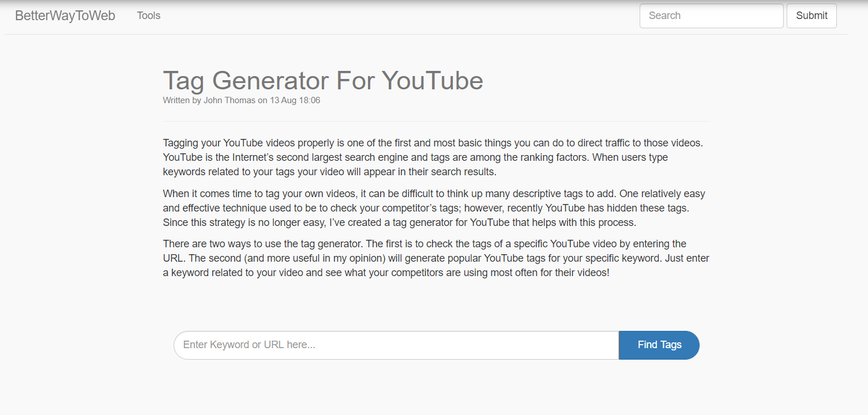Click the word Generator in the heading
The height and width of the screenshot is (415, 868).
click(x=270, y=80)
